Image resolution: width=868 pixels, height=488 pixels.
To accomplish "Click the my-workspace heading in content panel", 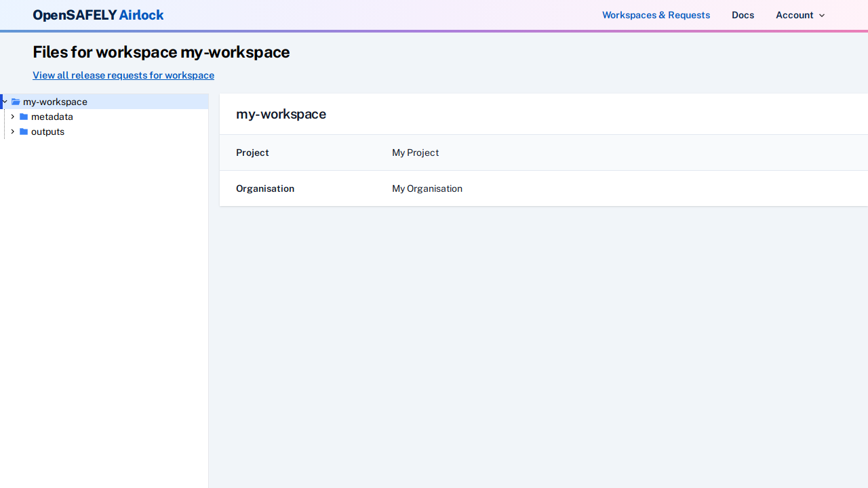I will click(281, 114).
